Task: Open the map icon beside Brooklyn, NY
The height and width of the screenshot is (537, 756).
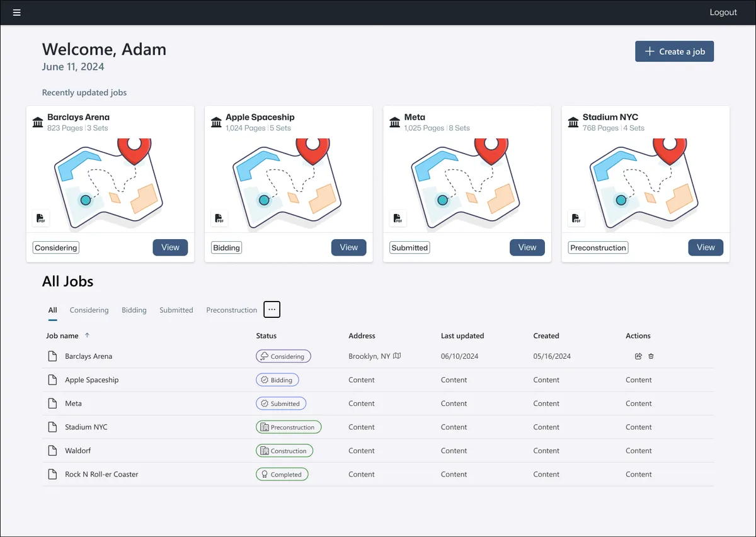Action: pos(397,356)
